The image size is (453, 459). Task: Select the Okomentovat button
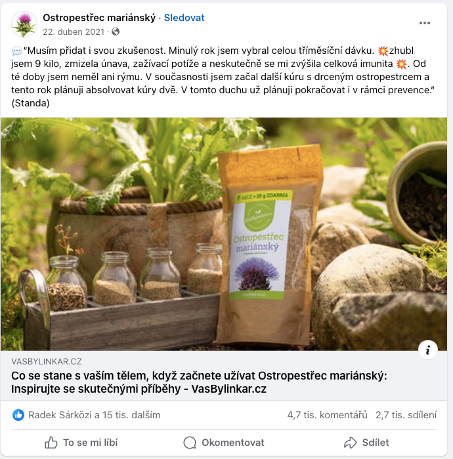pos(224,443)
